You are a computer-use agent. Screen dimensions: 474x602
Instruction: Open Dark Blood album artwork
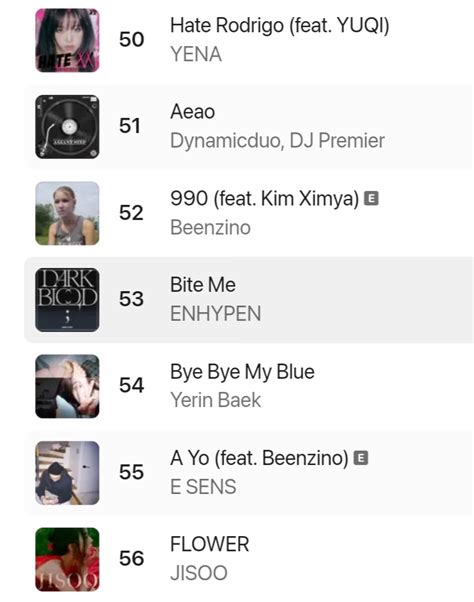coord(67,300)
